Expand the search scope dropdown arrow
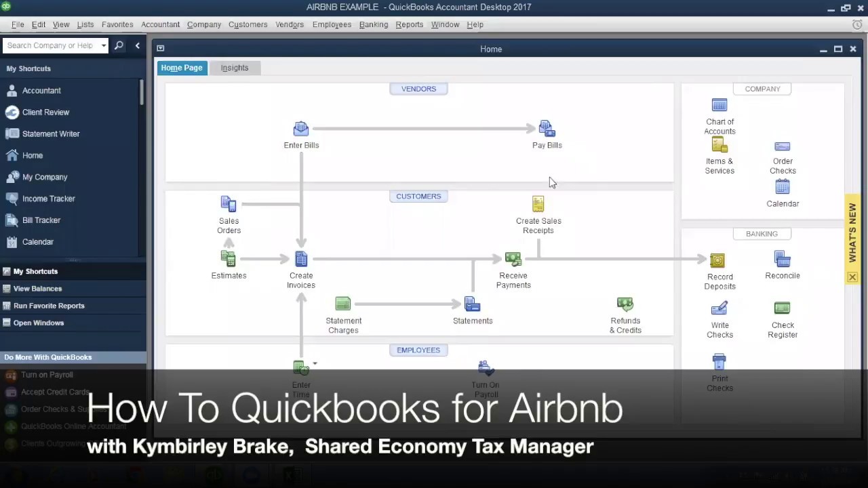 coord(103,45)
